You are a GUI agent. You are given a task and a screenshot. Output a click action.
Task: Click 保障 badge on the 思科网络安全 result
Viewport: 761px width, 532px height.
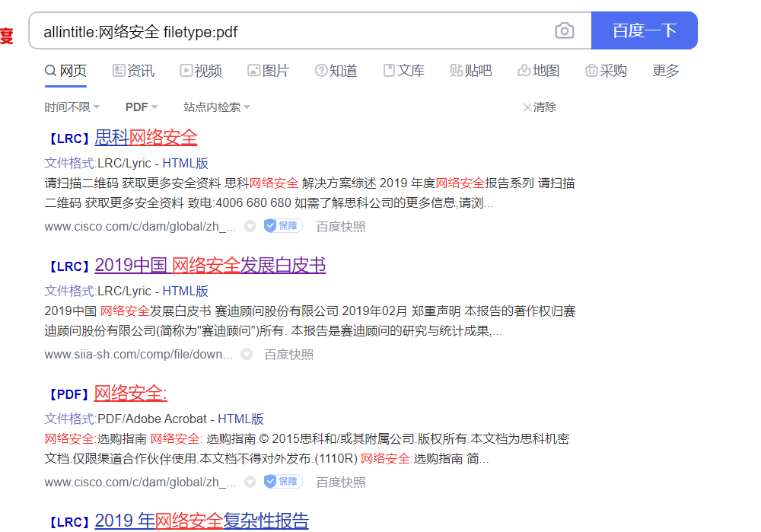tap(283, 226)
